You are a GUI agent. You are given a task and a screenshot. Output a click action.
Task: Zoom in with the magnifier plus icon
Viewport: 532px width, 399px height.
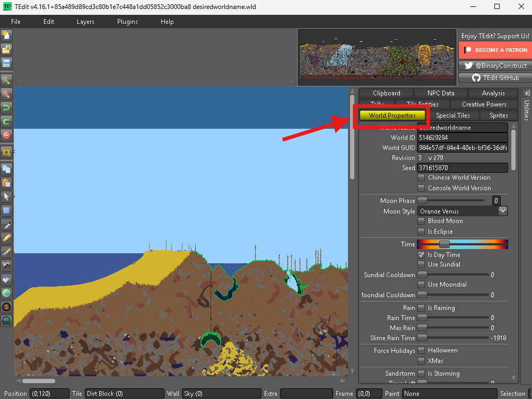pyautogui.click(x=6, y=80)
